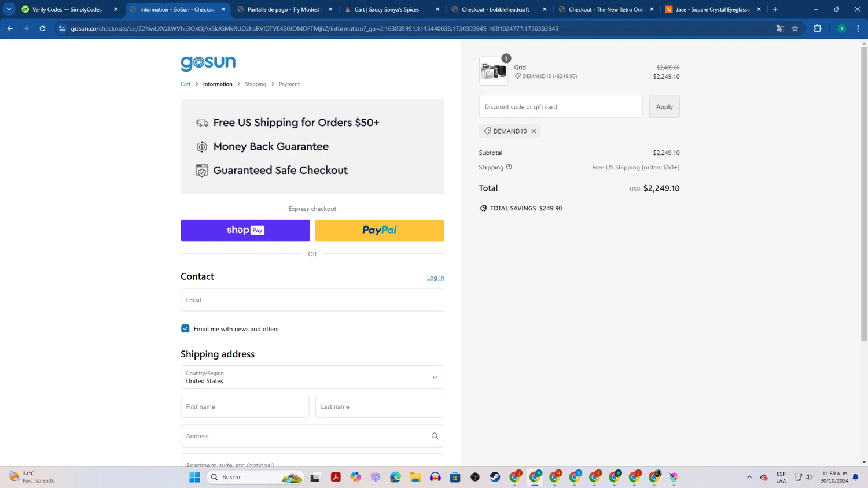Click the ESP LAA language indicator
The height and width of the screenshot is (488, 868).
pyautogui.click(x=781, y=477)
